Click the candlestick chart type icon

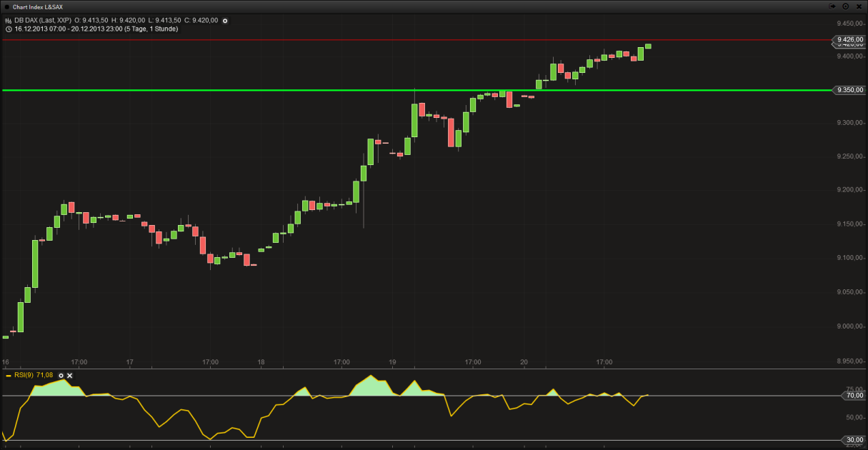[8, 21]
